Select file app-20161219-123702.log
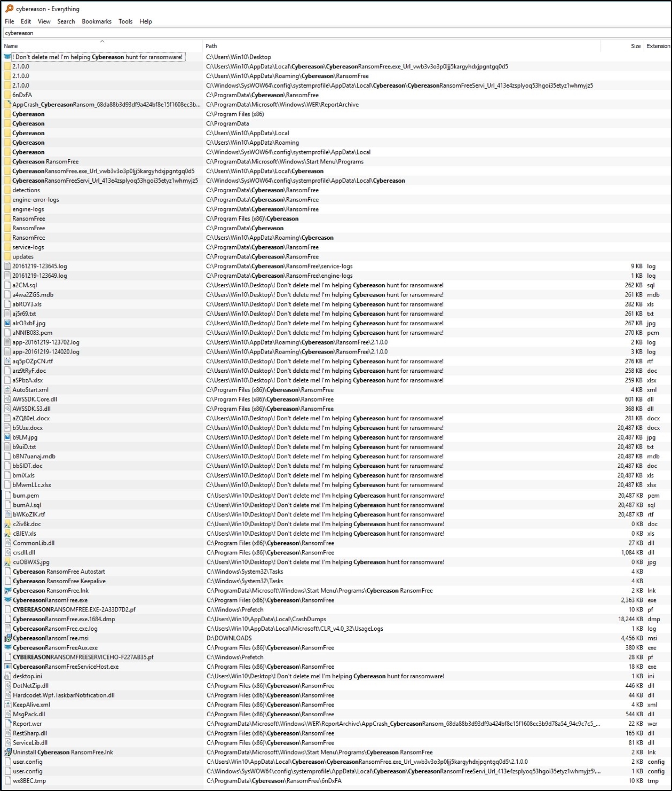The image size is (672, 791). coord(46,342)
